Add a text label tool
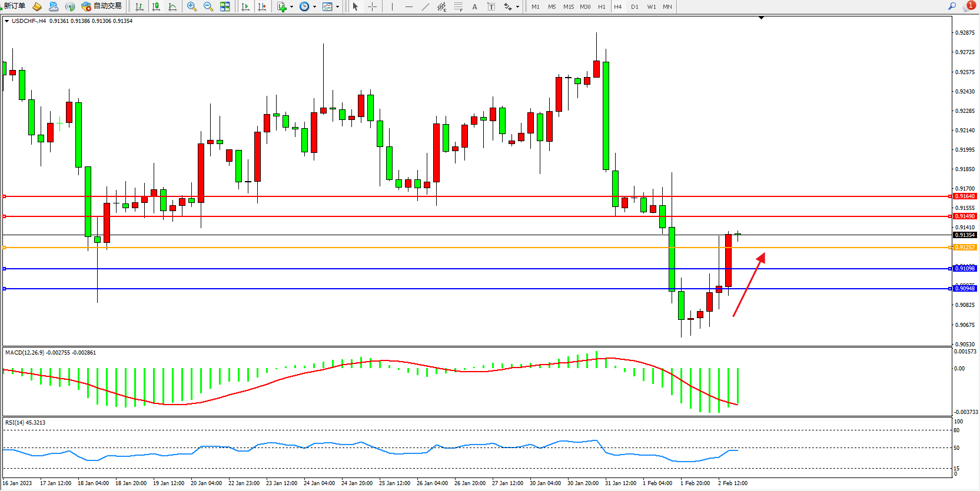 click(x=474, y=6)
